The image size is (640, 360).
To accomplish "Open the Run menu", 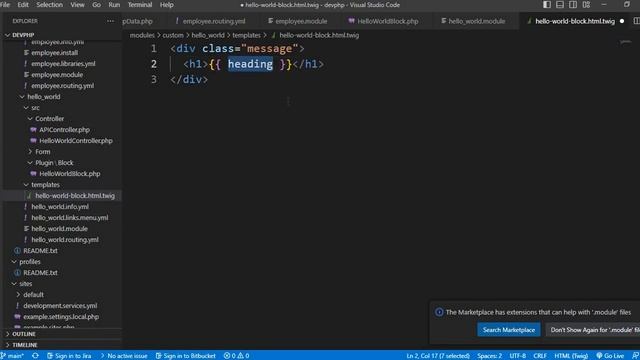I will [114, 5].
